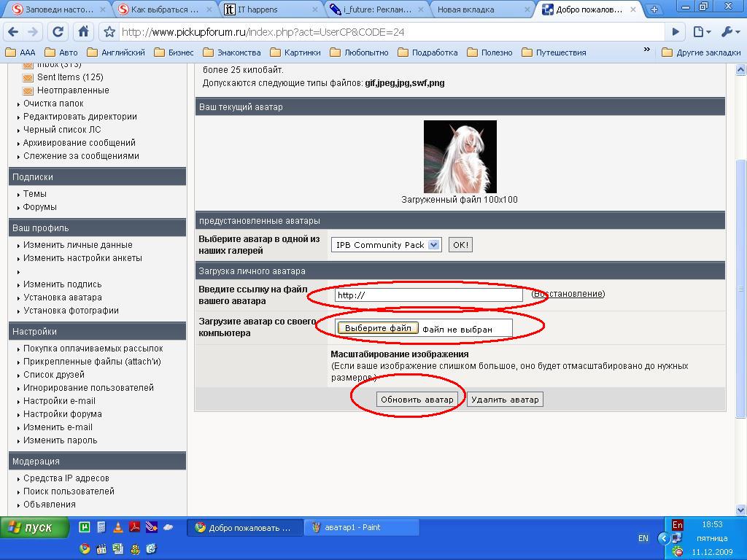
Task: Expand the hidden bookmarks chevron
Action: (x=646, y=50)
